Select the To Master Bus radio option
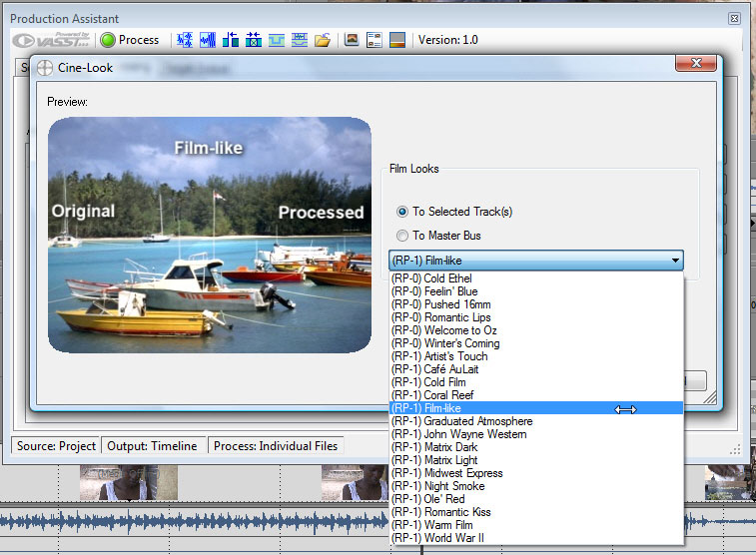The width and height of the screenshot is (756, 555). [402, 236]
